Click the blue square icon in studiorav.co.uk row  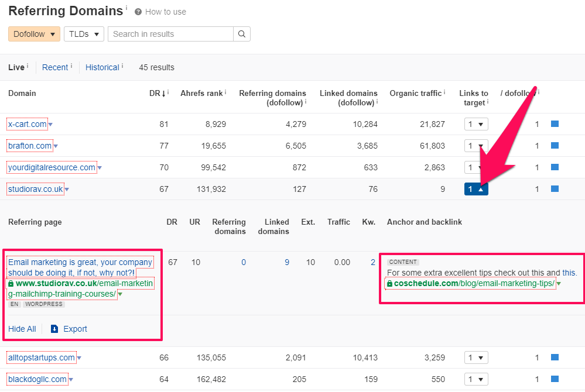[x=555, y=189]
